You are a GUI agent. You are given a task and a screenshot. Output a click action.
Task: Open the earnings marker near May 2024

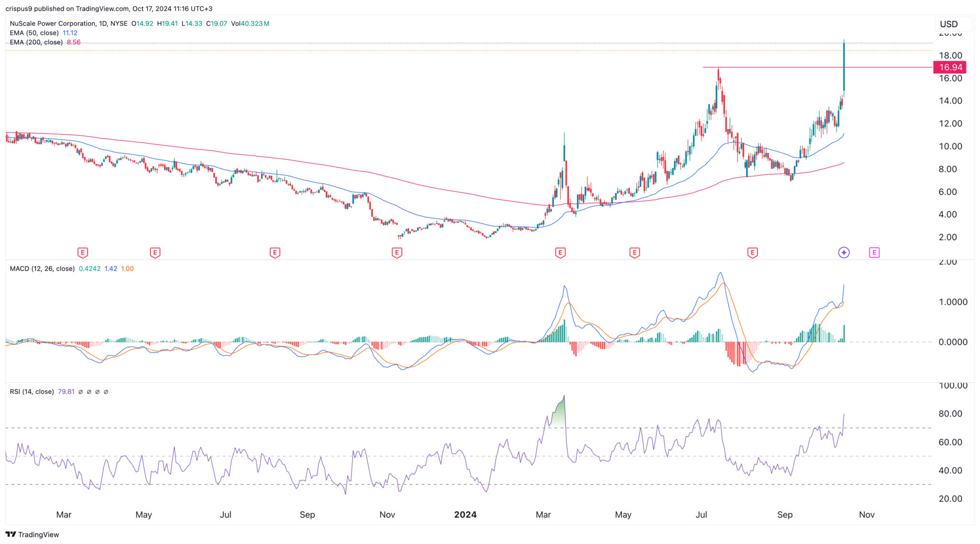635,252
